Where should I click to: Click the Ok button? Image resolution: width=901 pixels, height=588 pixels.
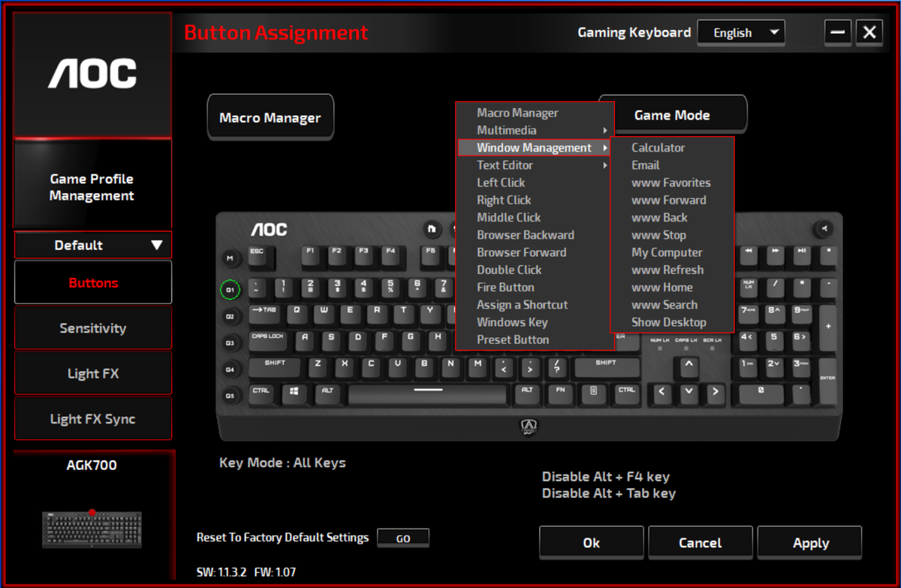pyautogui.click(x=592, y=542)
